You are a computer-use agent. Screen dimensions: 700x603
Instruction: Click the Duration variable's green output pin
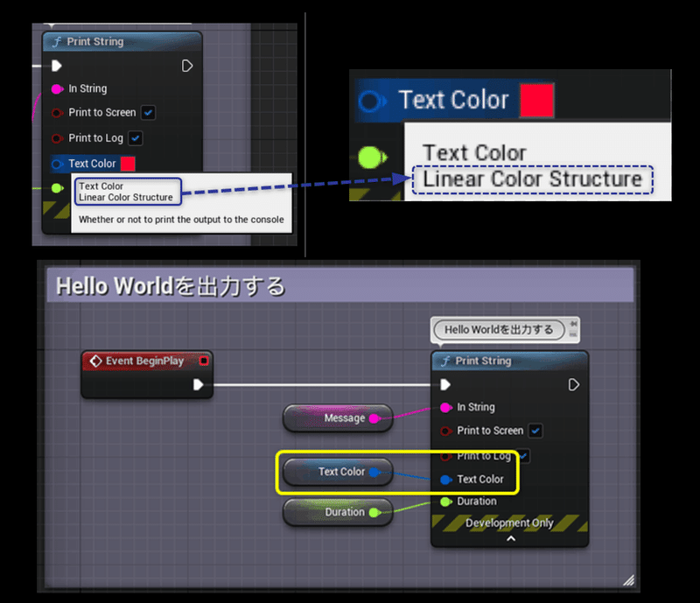coord(374,512)
